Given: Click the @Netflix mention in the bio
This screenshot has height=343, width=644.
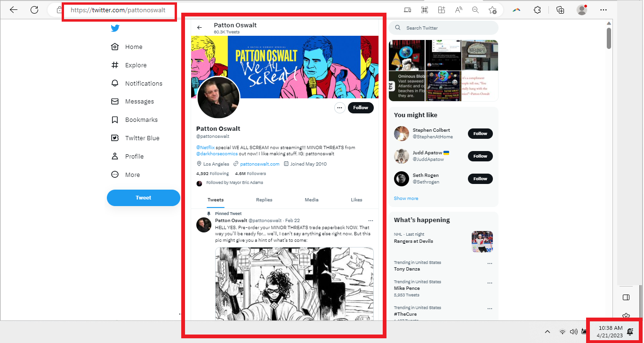Looking at the screenshot, I should click(x=205, y=148).
